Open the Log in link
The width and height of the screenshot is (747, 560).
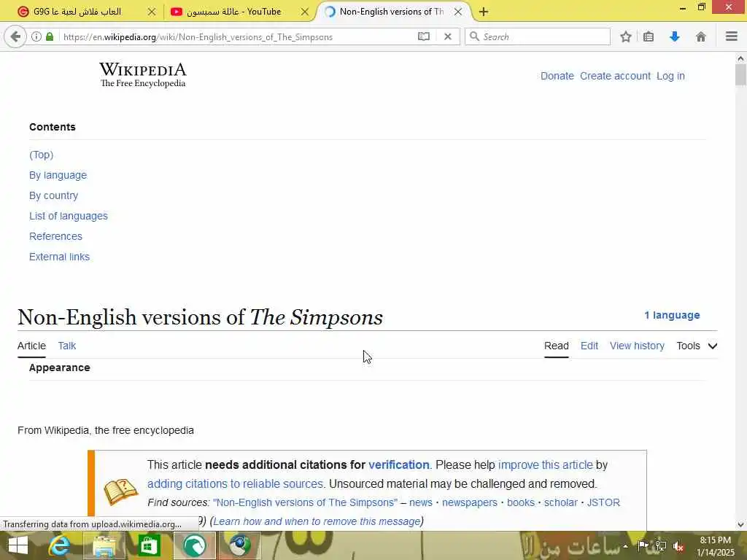click(x=670, y=76)
